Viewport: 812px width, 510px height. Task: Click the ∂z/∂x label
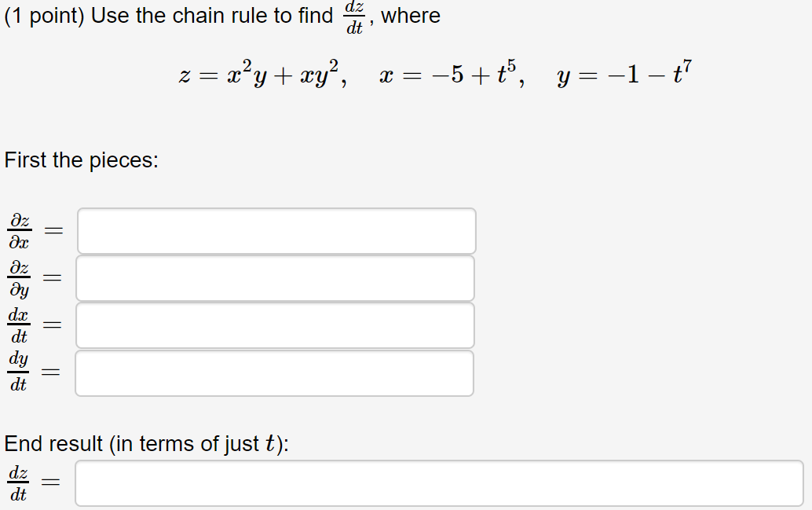click(19, 230)
